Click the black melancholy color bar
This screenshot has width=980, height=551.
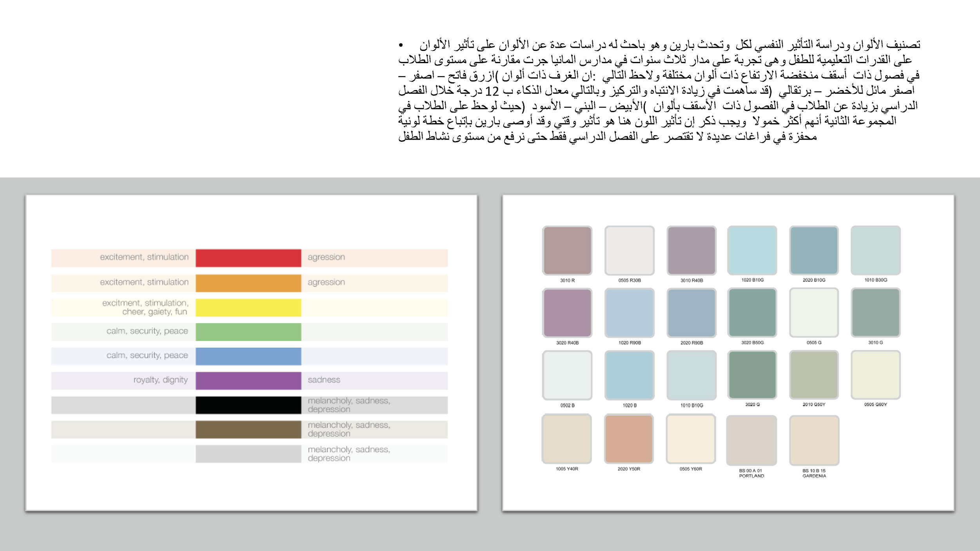coord(248,405)
